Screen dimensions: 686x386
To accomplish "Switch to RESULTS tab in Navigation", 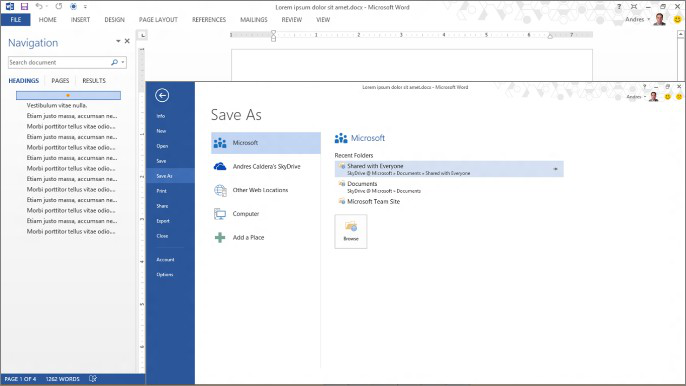I will tap(94, 81).
